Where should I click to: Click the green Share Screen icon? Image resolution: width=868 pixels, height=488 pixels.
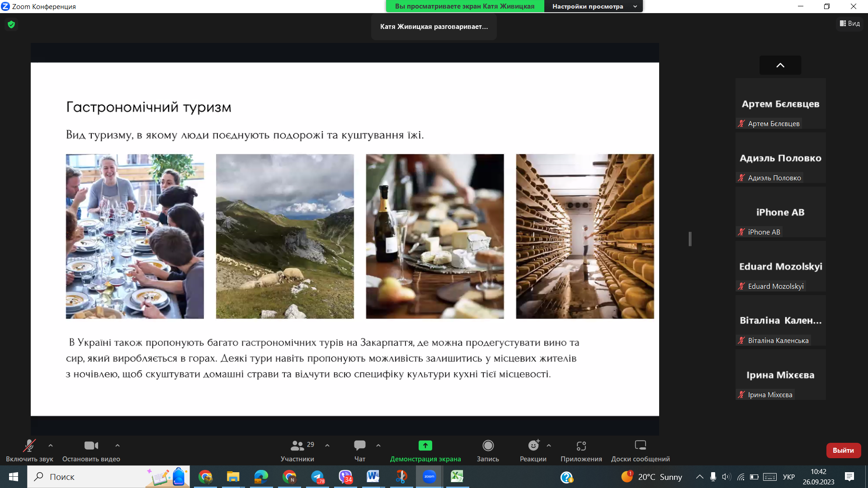tap(425, 446)
